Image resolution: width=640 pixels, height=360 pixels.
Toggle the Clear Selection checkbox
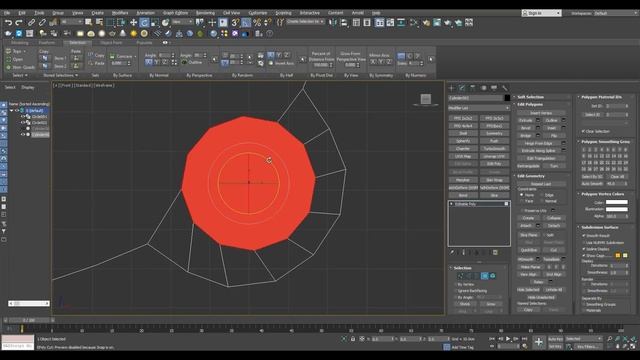(x=584, y=131)
